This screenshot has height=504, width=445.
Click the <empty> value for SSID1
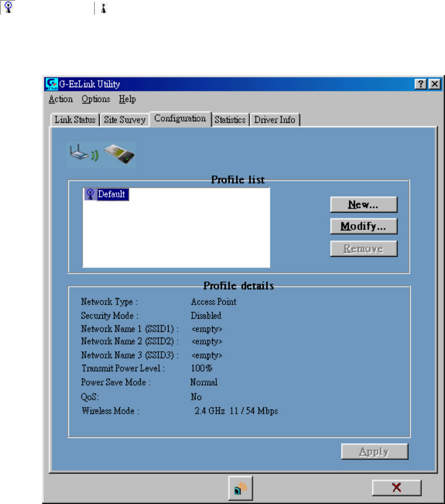(207, 329)
